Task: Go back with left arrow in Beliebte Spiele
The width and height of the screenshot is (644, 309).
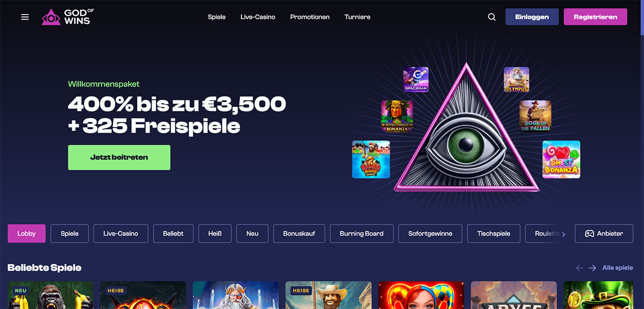Action: pos(580,268)
